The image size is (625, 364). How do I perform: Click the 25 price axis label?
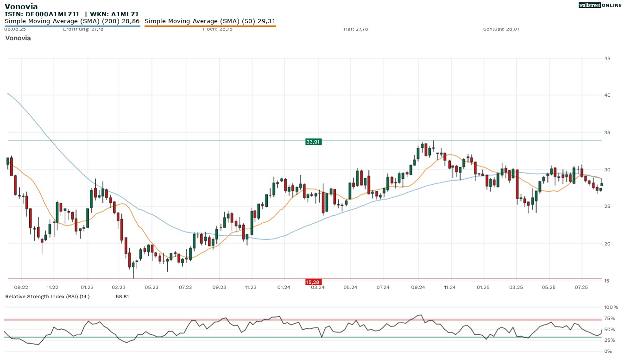[x=607, y=207]
